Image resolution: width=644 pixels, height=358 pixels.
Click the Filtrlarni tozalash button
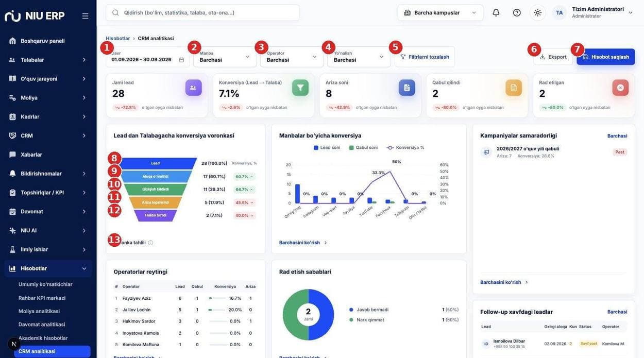click(x=425, y=57)
